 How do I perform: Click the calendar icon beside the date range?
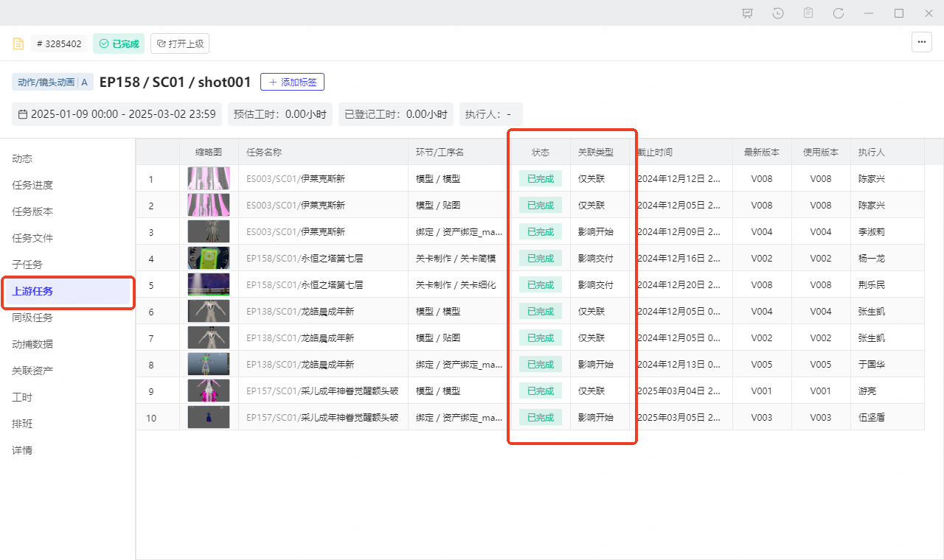tap(23, 114)
